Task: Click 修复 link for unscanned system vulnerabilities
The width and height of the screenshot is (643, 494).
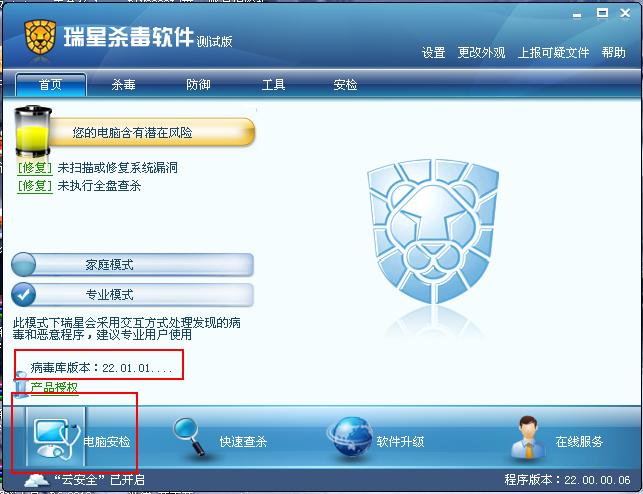Action: coord(35,168)
